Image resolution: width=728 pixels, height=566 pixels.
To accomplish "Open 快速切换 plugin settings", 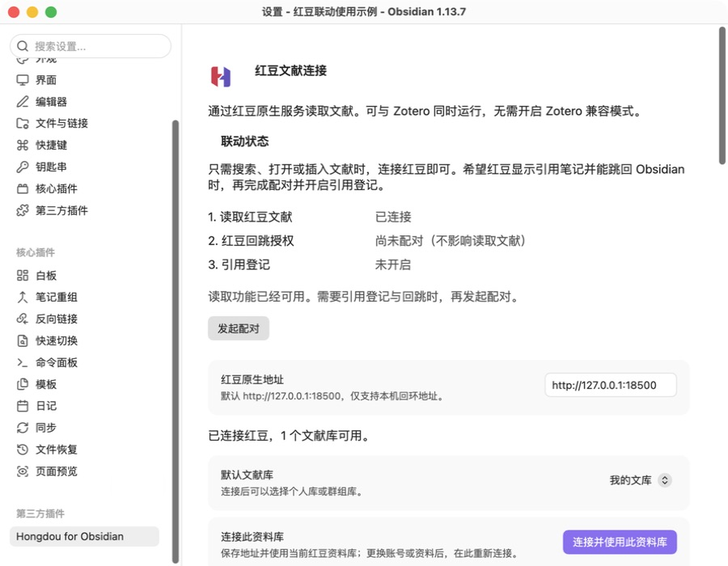I will click(x=84, y=341).
